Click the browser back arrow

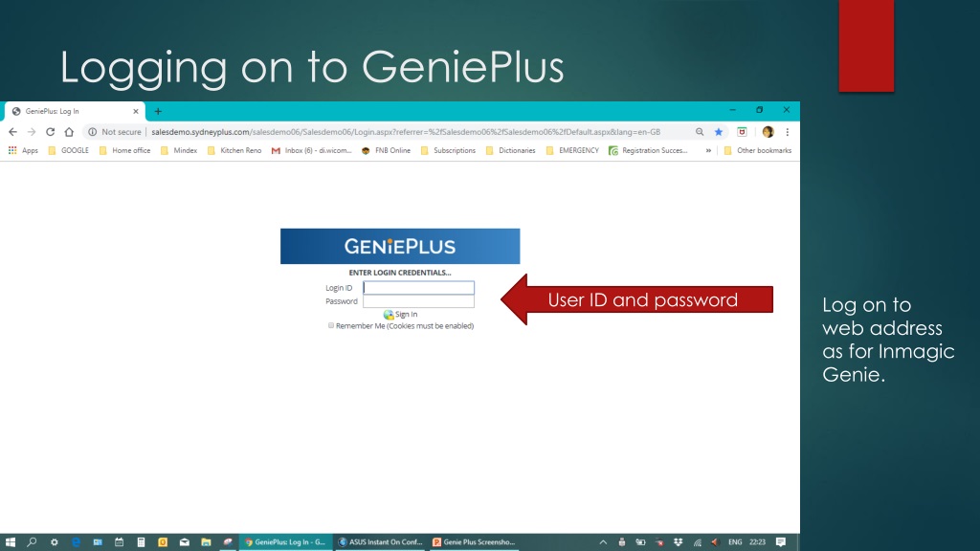click(12, 132)
